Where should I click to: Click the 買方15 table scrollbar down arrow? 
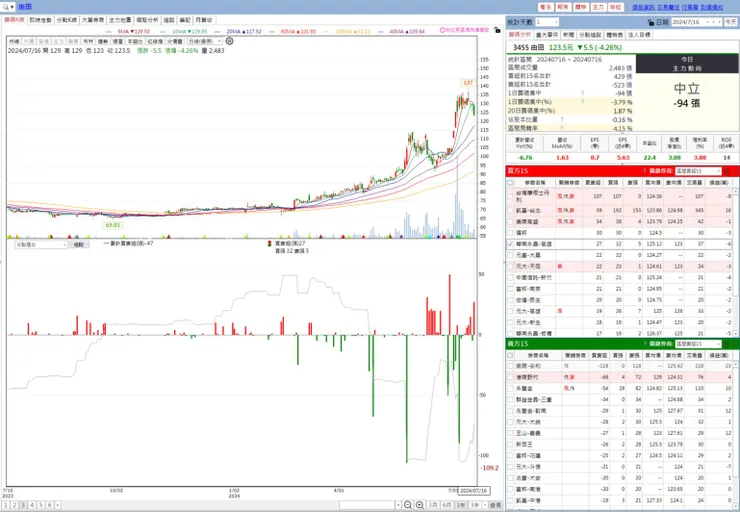736,333
